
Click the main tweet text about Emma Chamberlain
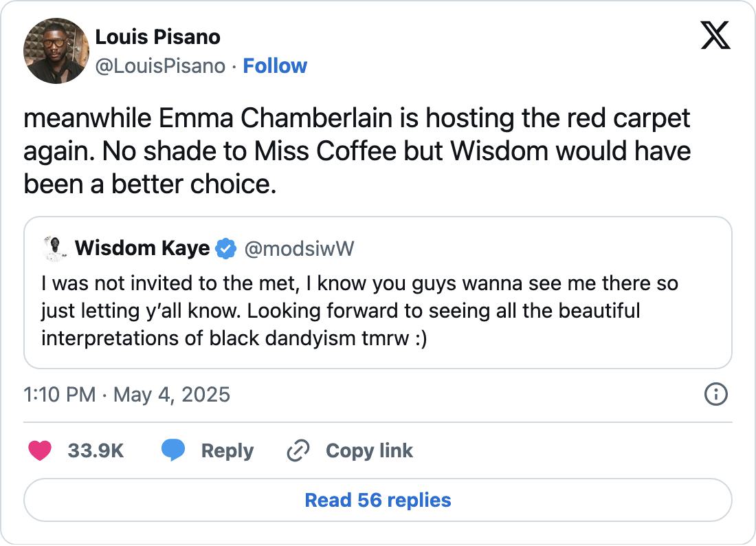point(357,151)
